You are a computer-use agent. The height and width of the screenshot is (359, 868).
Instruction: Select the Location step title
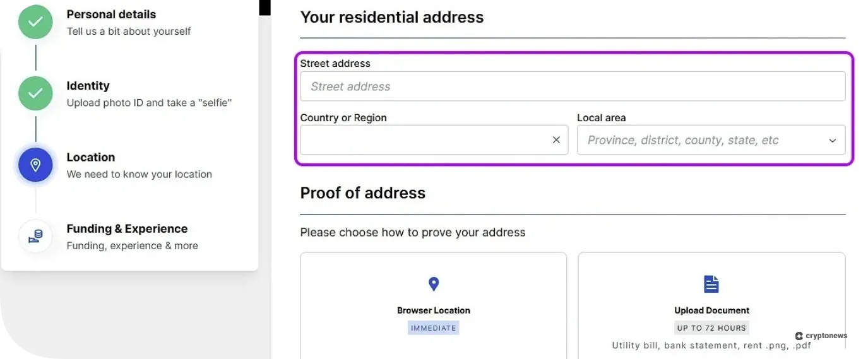[91, 157]
